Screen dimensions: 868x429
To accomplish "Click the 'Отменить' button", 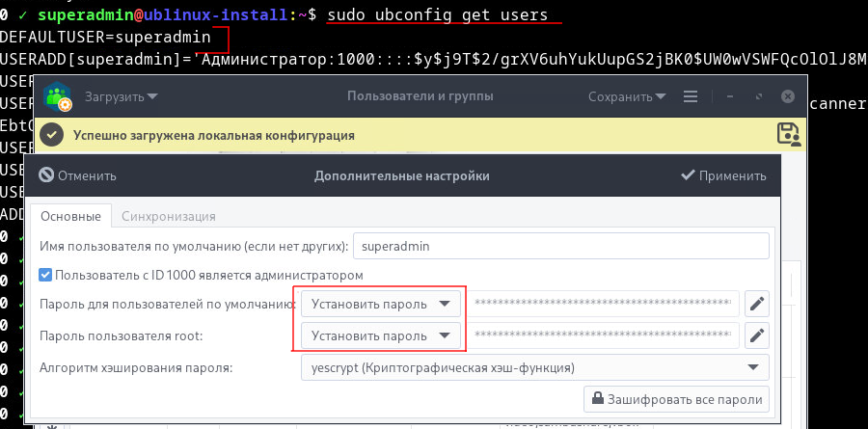I will point(77,175).
